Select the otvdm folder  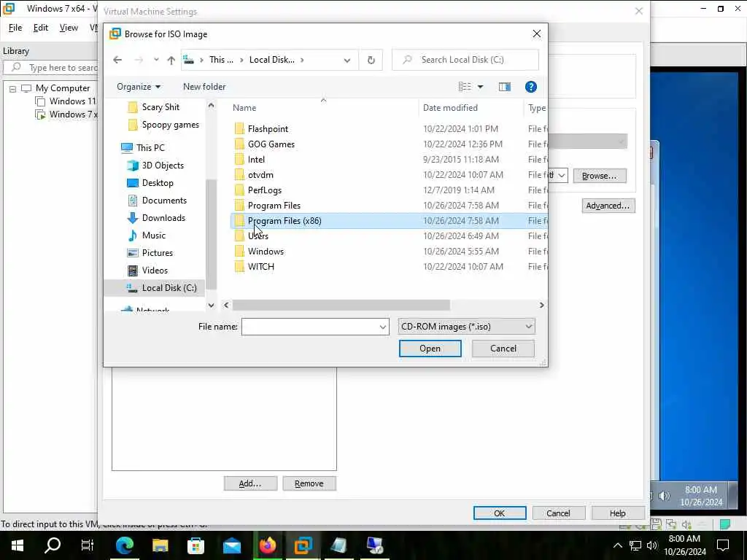[260, 175]
